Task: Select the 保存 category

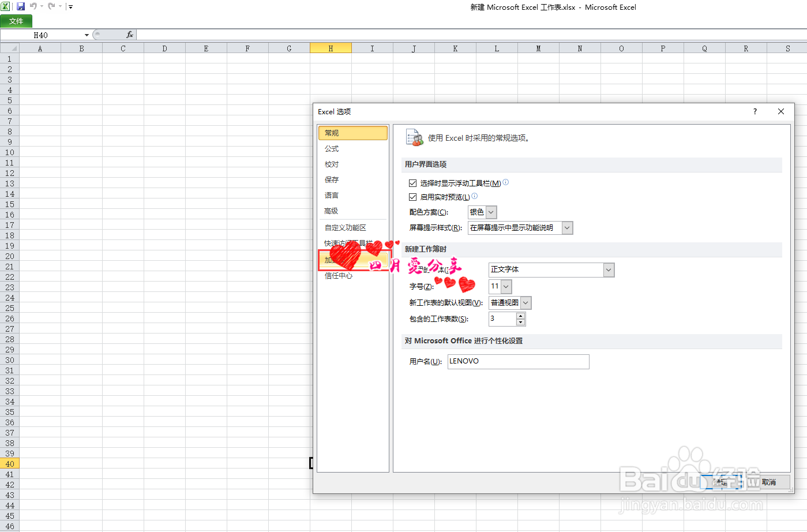Action: pos(352,180)
